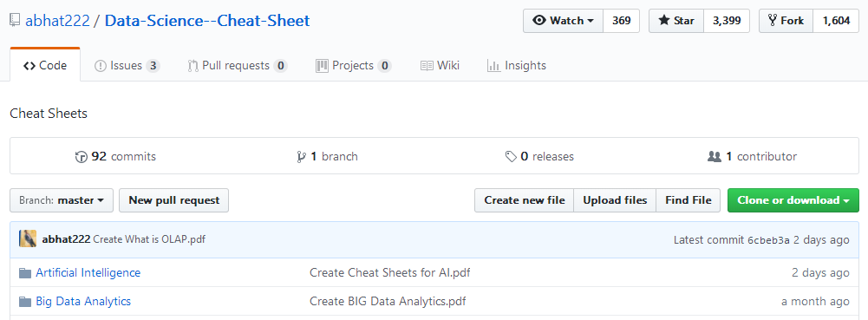View the 1,604 forks count
The height and width of the screenshot is (320, 868).
click(x=836, y=21)
